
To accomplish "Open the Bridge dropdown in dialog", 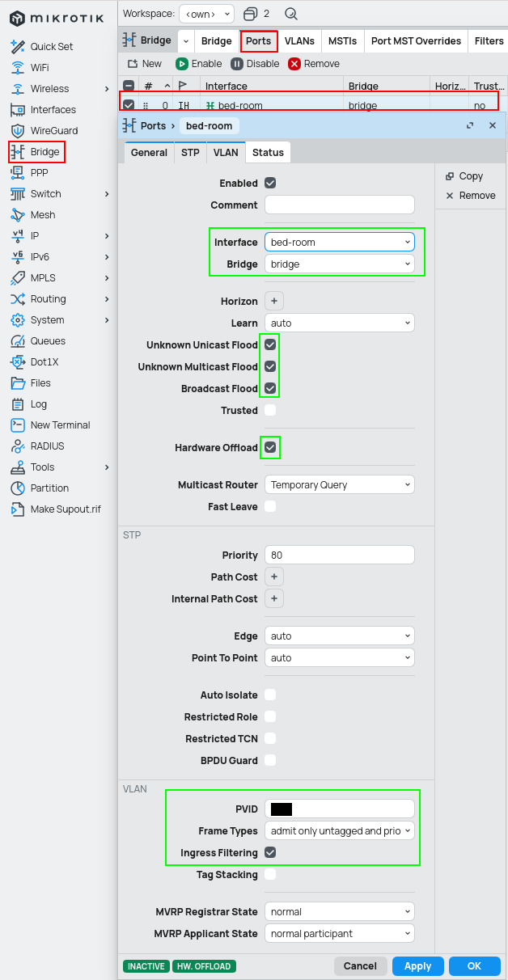I will (340, 264).
